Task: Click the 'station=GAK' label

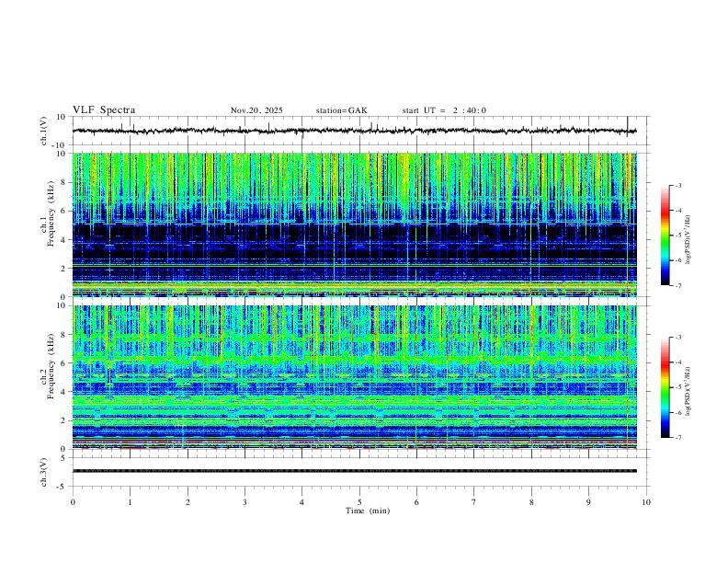Action: [x=341, y=110]
